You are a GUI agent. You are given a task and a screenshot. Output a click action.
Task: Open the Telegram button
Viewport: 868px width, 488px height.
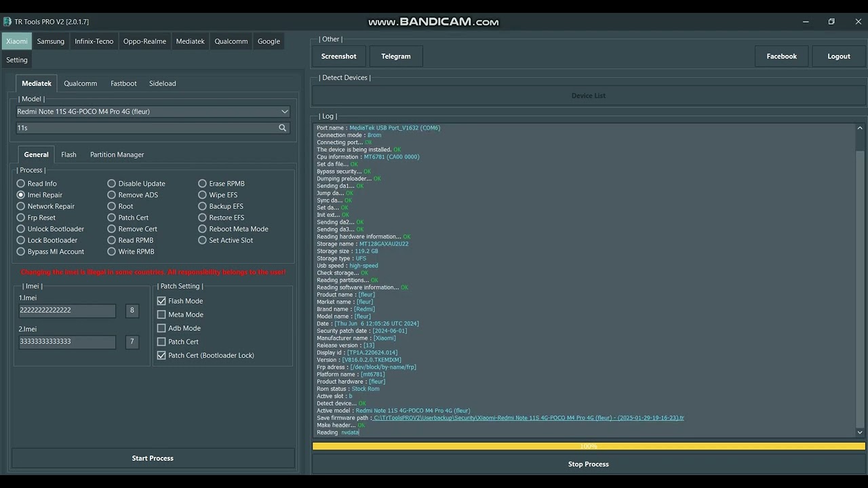396,56
